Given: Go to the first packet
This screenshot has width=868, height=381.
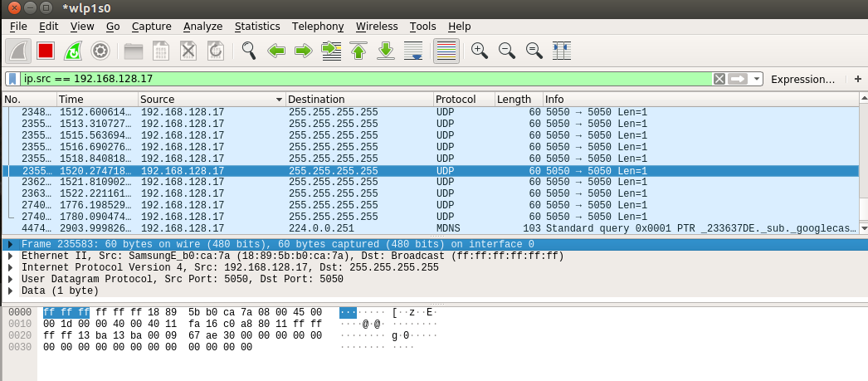Looking at the screenshot, I should pos(358,51).
